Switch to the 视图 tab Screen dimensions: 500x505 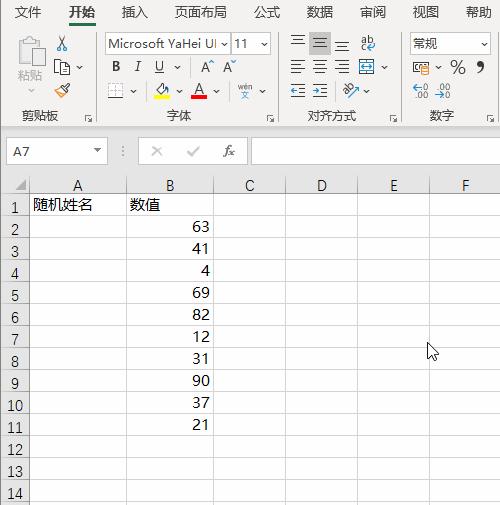[x=426, y=12]
